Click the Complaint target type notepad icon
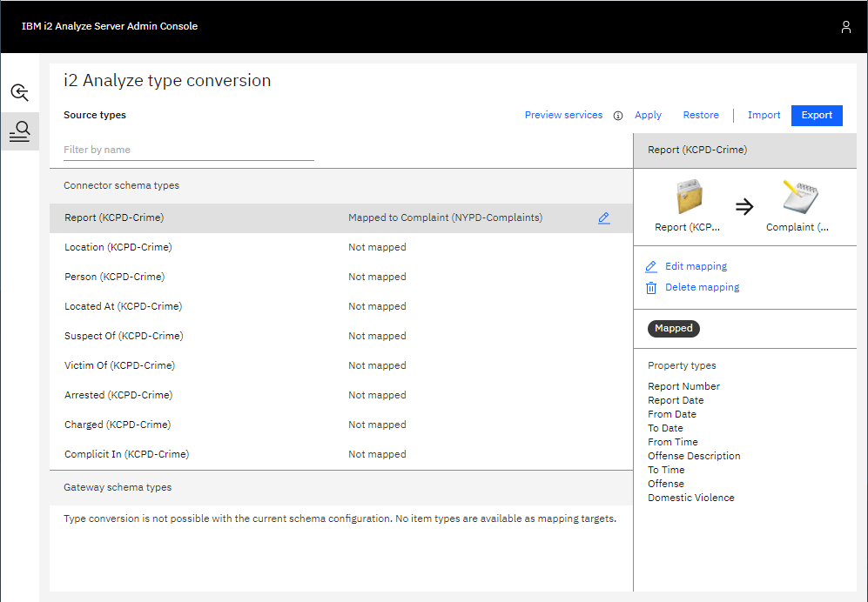Screen dimensions: 868x602 [798, 197]
